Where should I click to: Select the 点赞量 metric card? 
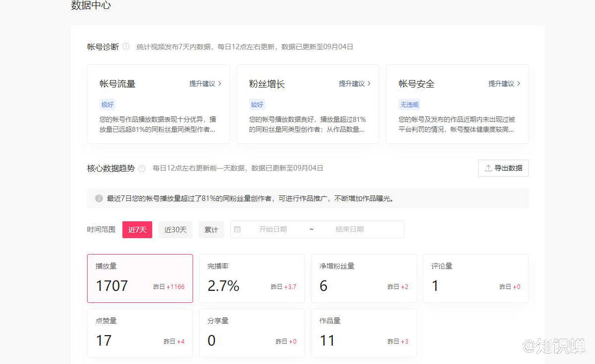140,333
